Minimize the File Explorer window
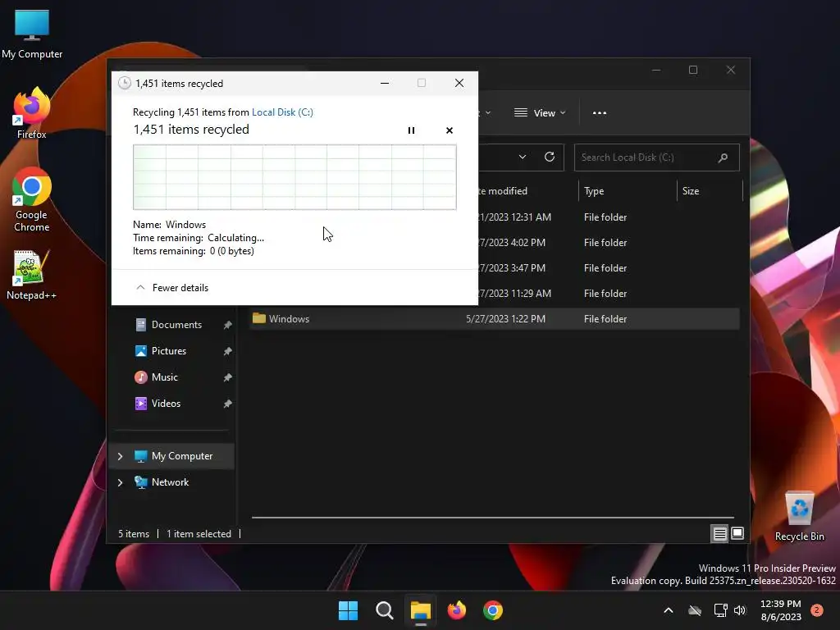The image size is (840, 630). click(x=656, y=71)
